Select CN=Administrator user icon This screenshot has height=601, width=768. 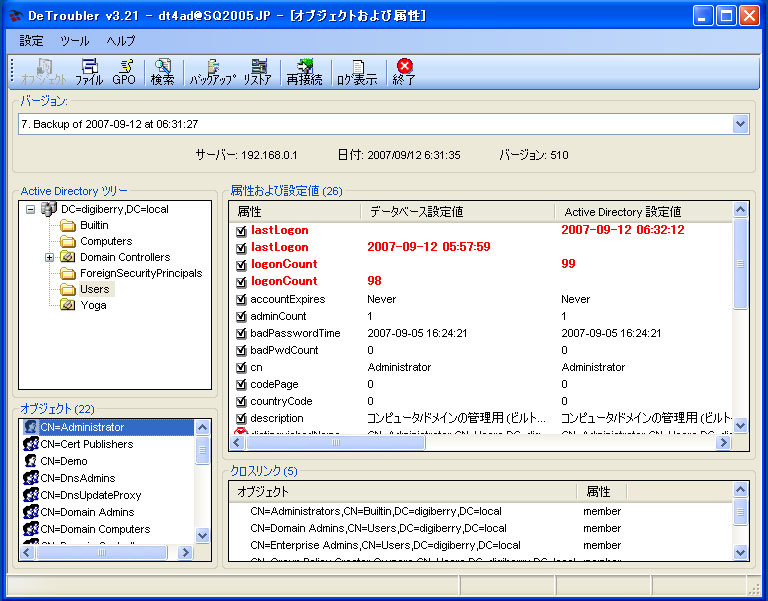coord(30,427)
